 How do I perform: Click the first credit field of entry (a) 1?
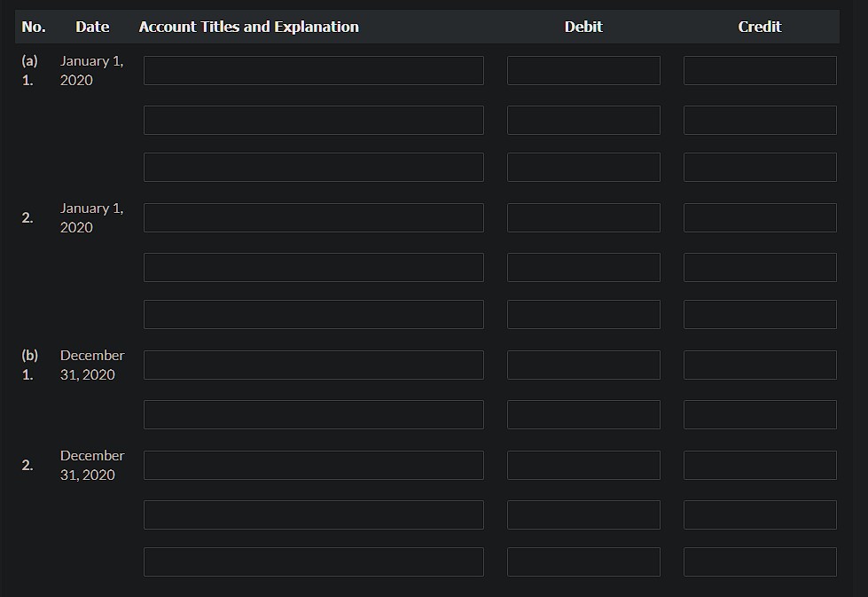pyautogui.click(x=760, y=70)
